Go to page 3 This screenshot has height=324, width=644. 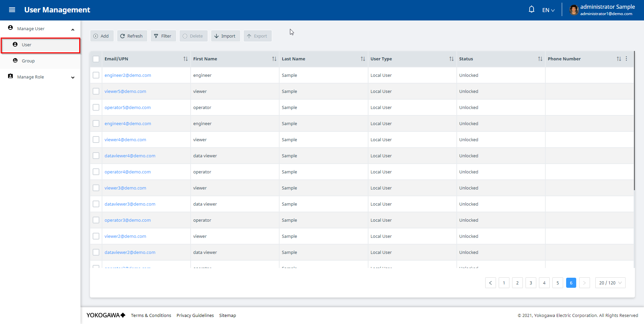(531, 283)
